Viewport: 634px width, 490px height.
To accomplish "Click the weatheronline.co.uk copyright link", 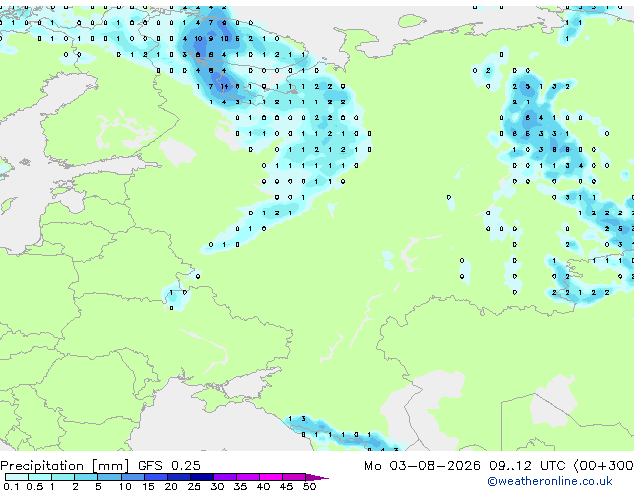I will tap(550, 481).
